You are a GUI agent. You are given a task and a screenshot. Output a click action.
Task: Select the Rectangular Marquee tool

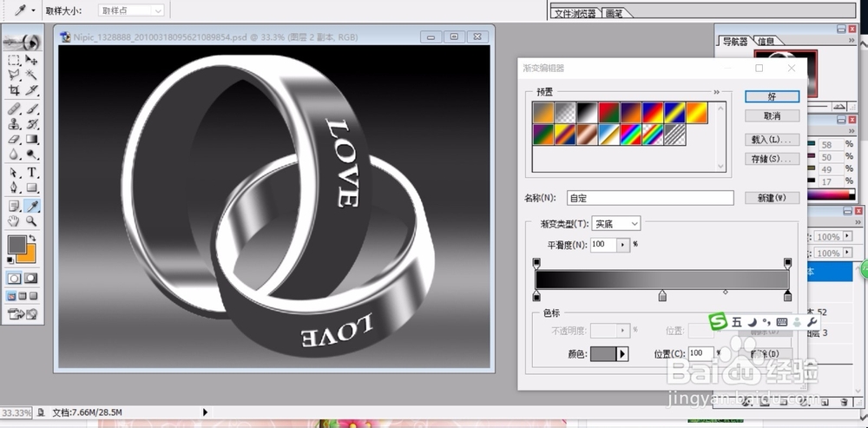point(14,60)
